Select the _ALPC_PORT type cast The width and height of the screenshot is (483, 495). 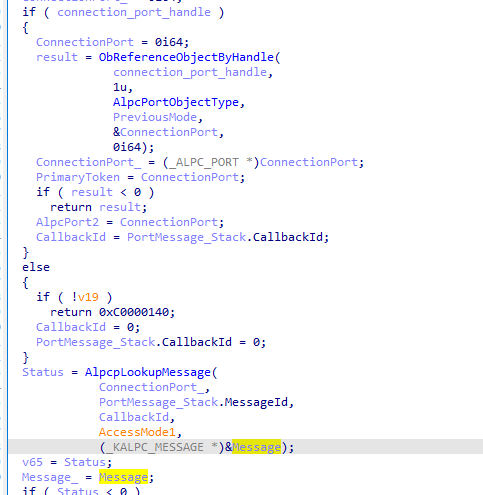[211, 162]
